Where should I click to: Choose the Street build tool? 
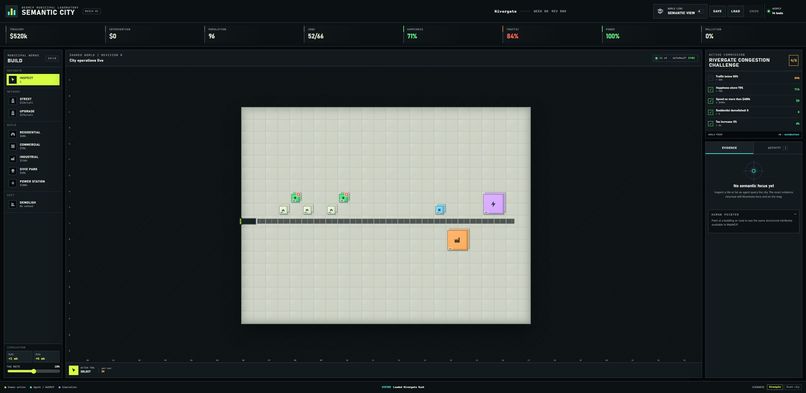pyautogui.click(x=33, y=100)
